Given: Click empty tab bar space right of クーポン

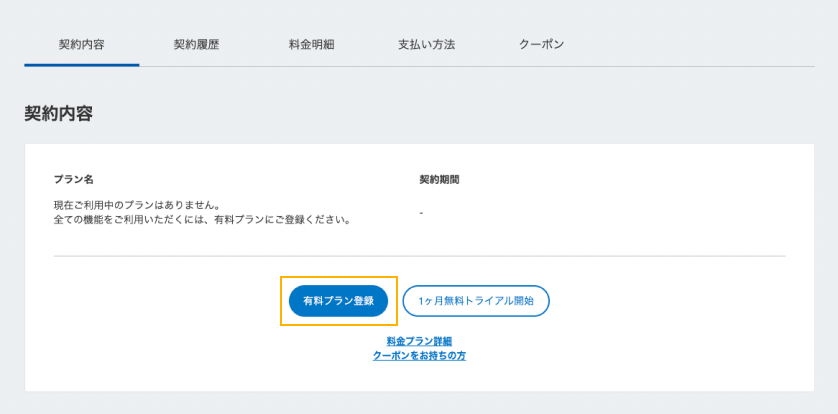Looking at the screenshot, I should [x=700, y=45].
